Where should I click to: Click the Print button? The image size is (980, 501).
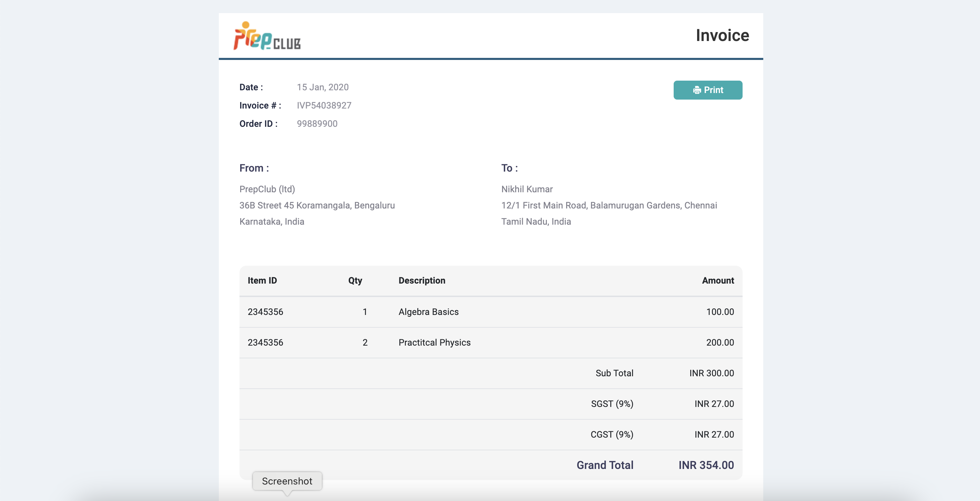[708, 90]
